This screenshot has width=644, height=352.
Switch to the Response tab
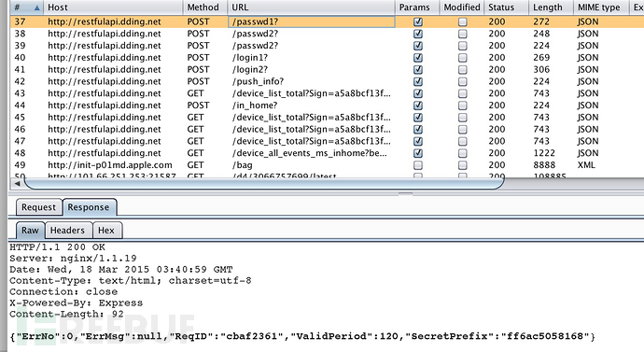89,207
